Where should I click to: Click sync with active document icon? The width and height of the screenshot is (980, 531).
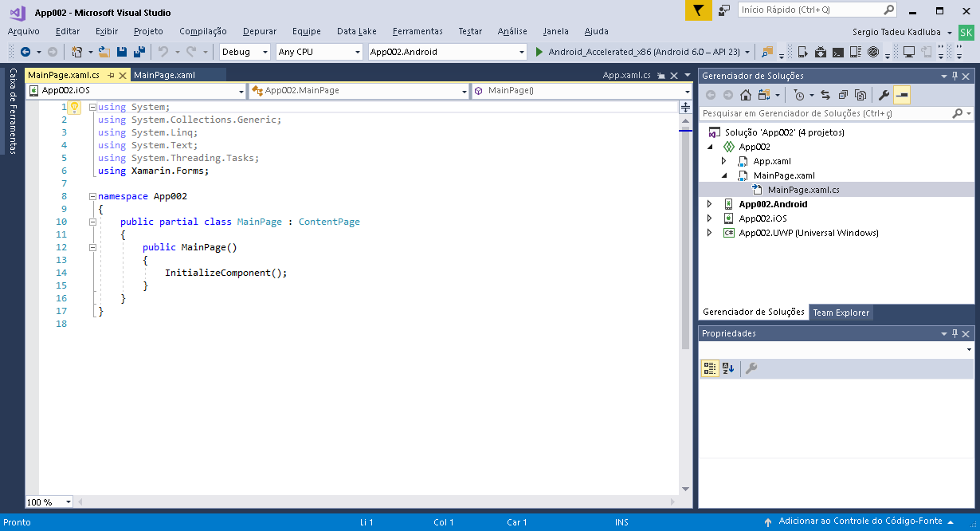click(825, 95)
